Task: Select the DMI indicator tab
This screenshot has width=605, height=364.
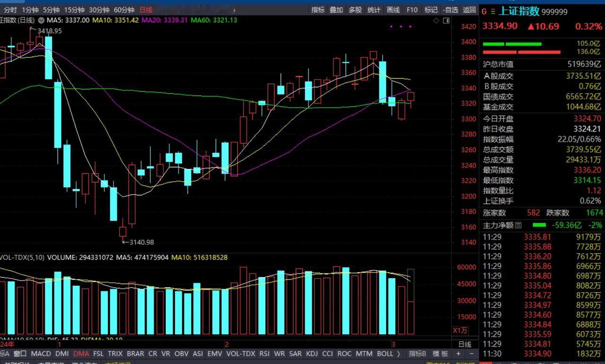Action: click(x=62, y=353)
